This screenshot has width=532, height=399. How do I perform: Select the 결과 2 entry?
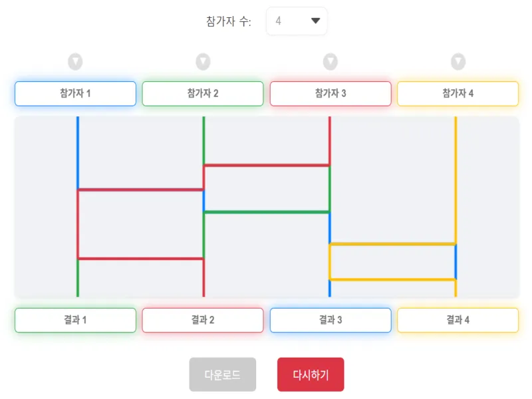pyautogui.click(x=203, y=320)
